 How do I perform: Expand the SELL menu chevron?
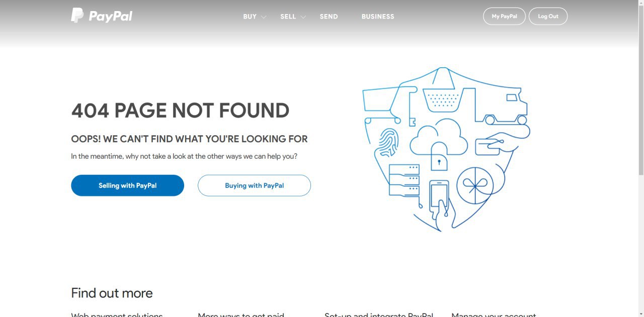click(x=303, y=17)
